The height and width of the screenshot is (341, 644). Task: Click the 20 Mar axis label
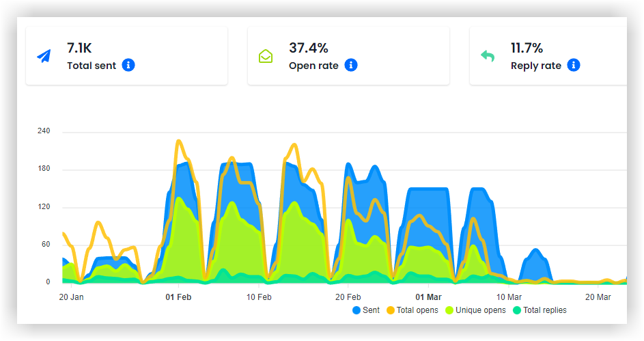(598, 297)
